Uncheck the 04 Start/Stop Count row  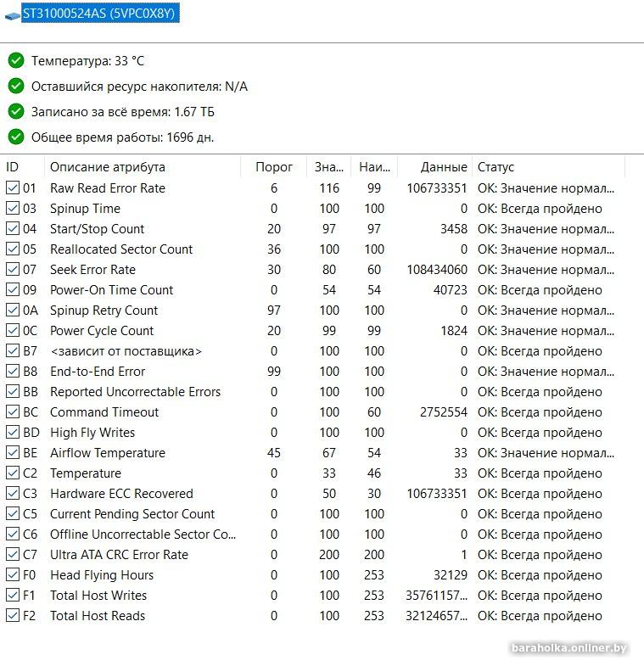[13, 228]
